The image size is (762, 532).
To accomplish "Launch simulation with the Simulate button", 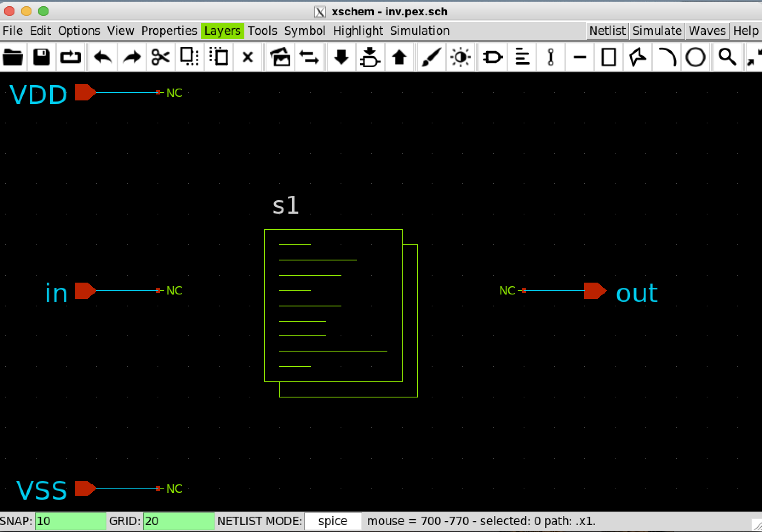I will 656,30.
